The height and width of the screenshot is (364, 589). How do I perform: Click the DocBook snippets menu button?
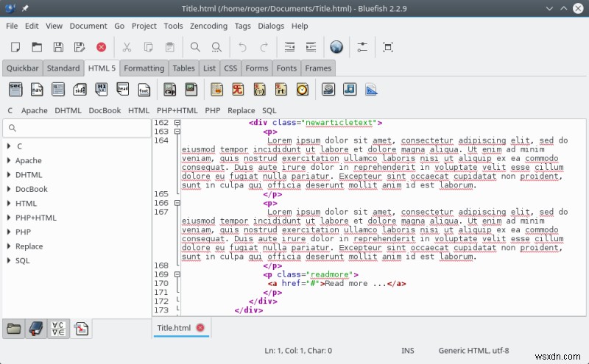(105, 110)
